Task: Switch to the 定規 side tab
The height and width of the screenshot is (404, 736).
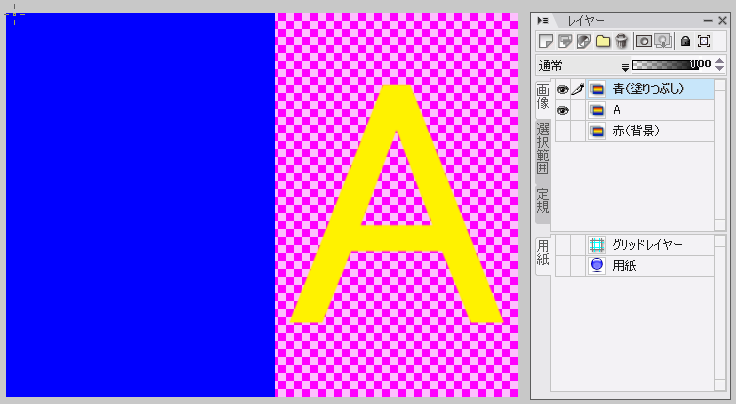Action: click(543, 201)
